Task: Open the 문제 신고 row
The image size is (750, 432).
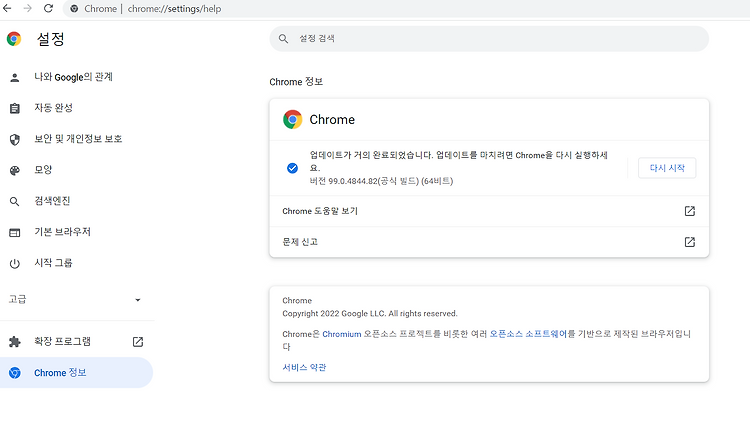Action: pos(489,242)
